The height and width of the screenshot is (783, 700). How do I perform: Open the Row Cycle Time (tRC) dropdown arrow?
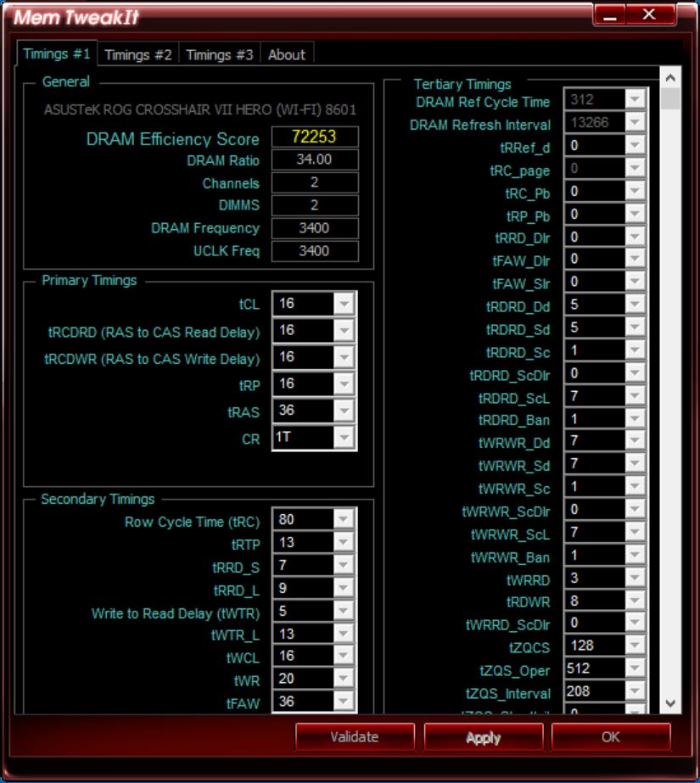(x=344, y=519)
